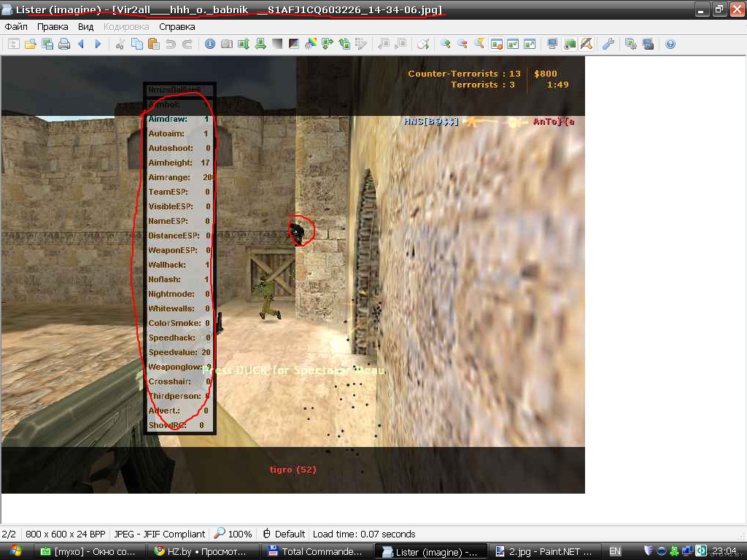Undo with the curved back arrow
Image resolution: width=747 pixels, height=560 pixels.
point(171,44)
